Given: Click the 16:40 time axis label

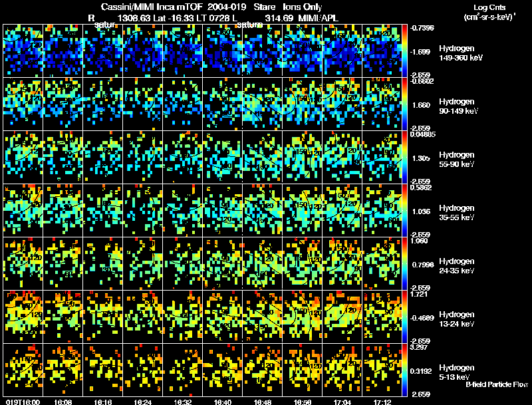Looking at the screenshot, I should pyautogui.click(x=223, y=402).
